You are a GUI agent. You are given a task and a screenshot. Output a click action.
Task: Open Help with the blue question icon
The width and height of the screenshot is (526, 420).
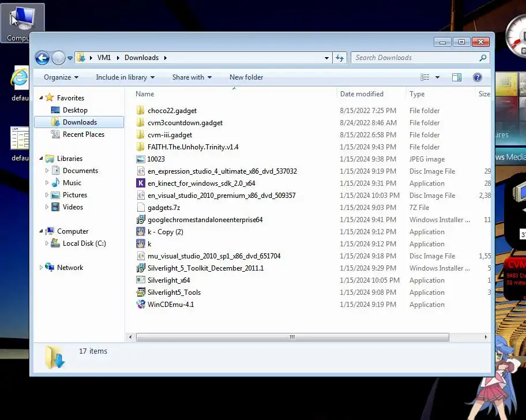478,77
